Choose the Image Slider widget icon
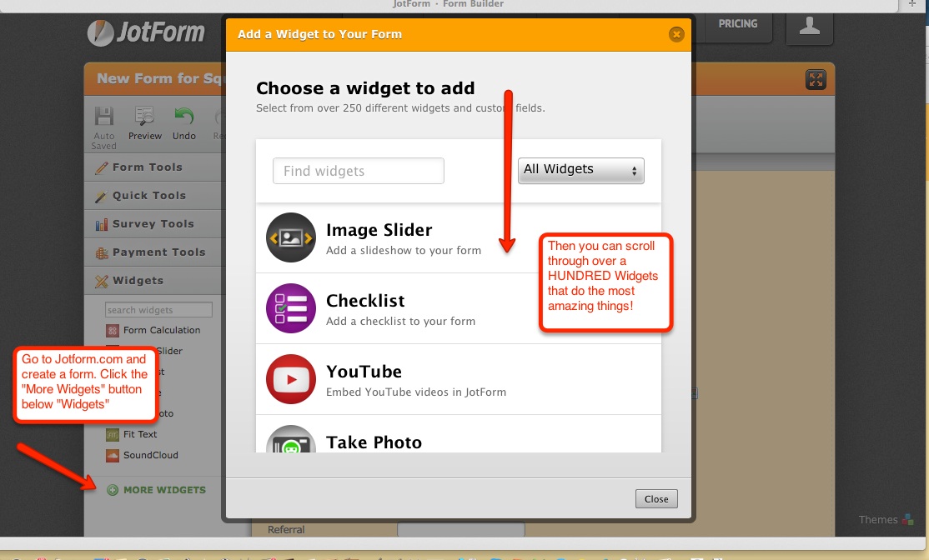This screenshot has height=560, width=929. coord(291,237)
